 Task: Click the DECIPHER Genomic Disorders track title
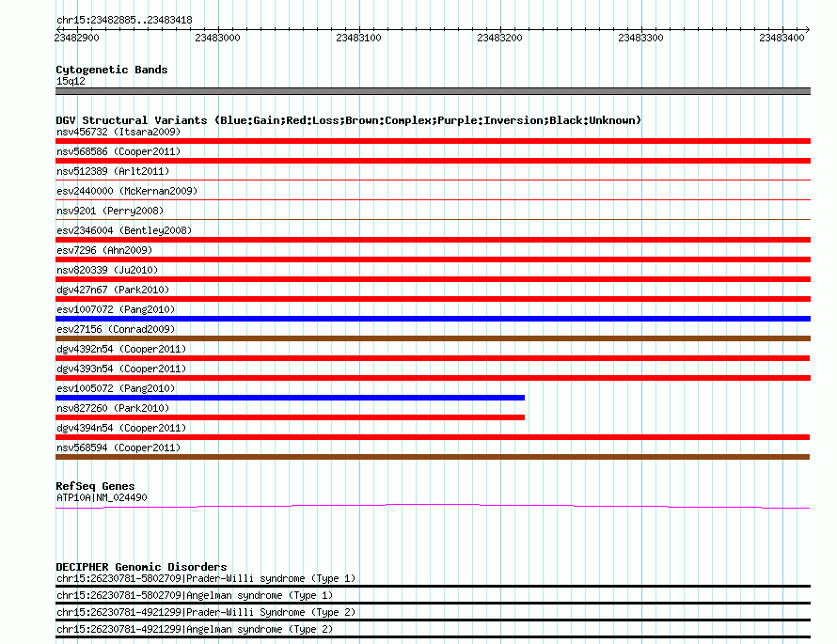[x=141, y=567]
